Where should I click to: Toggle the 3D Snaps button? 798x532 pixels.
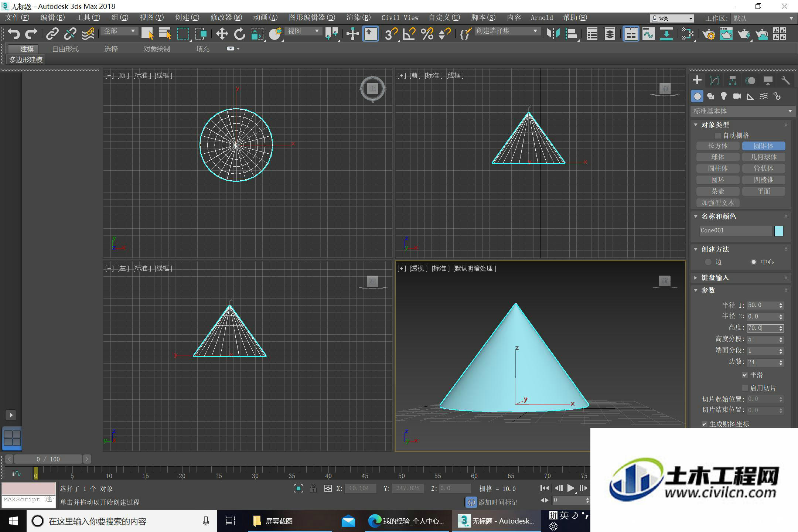point(391,34)
